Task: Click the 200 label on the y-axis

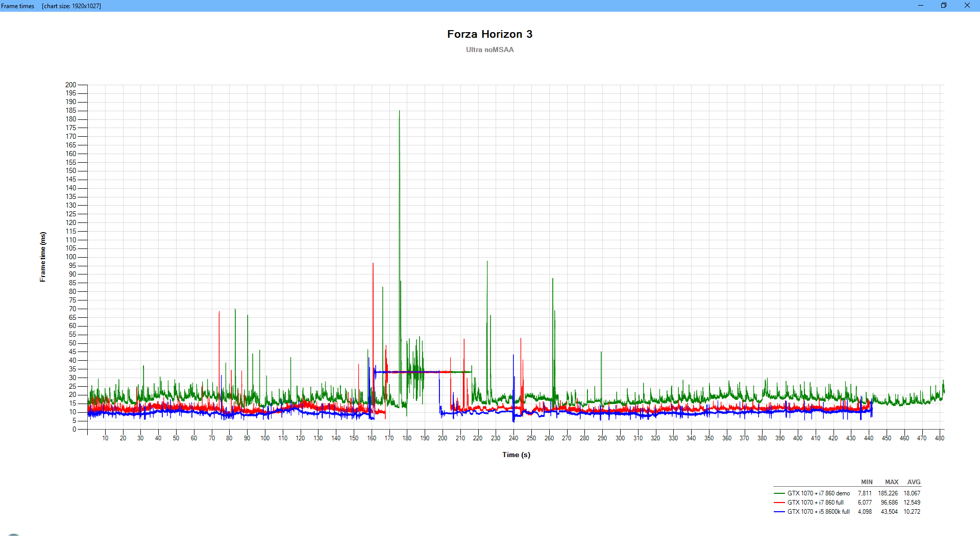Action: pos(70,85)
